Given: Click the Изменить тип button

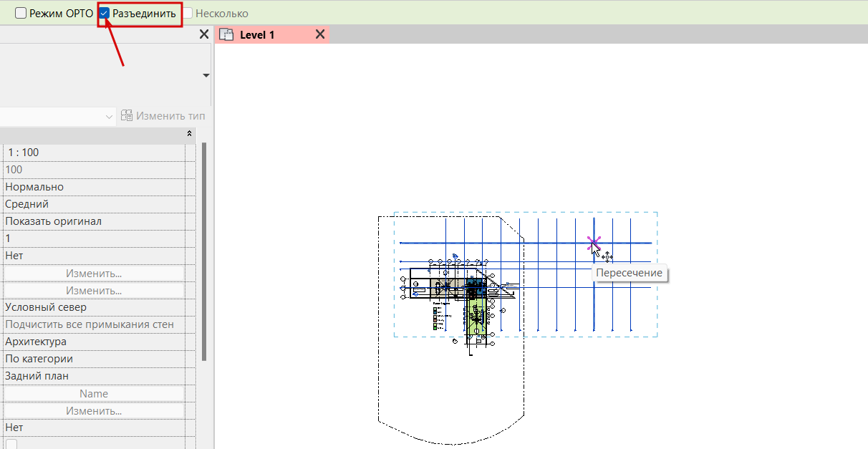Looking at the screenshot, I should pyautogui.click(x=163, y=116).
